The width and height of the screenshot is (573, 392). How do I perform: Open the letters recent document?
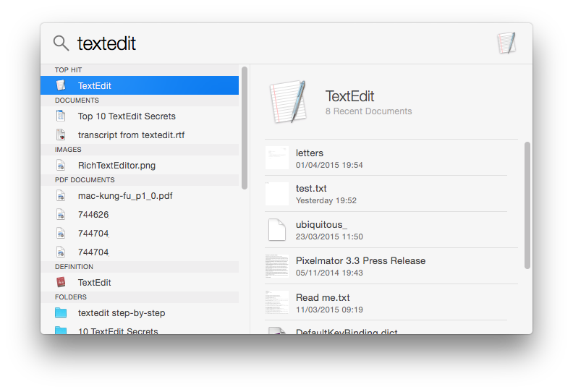click(x=310, y=153)
